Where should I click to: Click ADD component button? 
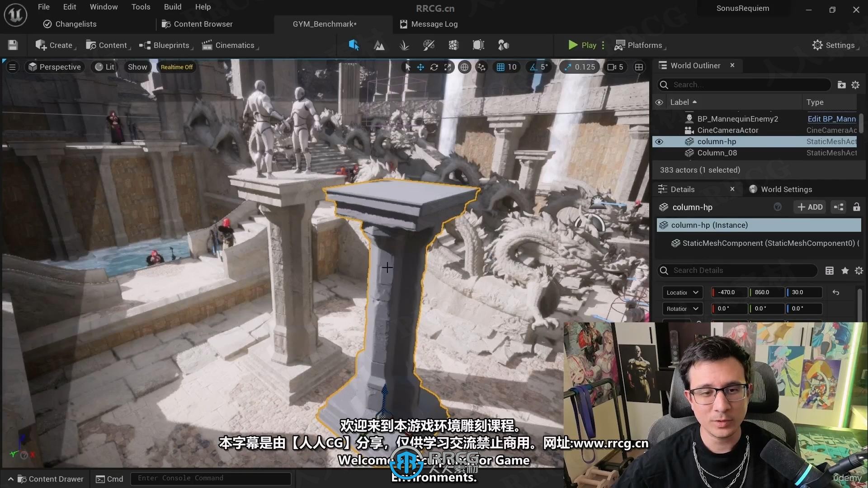pyautogui.click(x=810, y=207)
